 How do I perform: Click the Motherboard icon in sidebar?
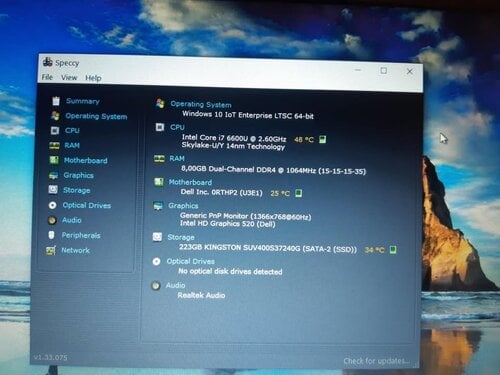(x=54, y=160)
